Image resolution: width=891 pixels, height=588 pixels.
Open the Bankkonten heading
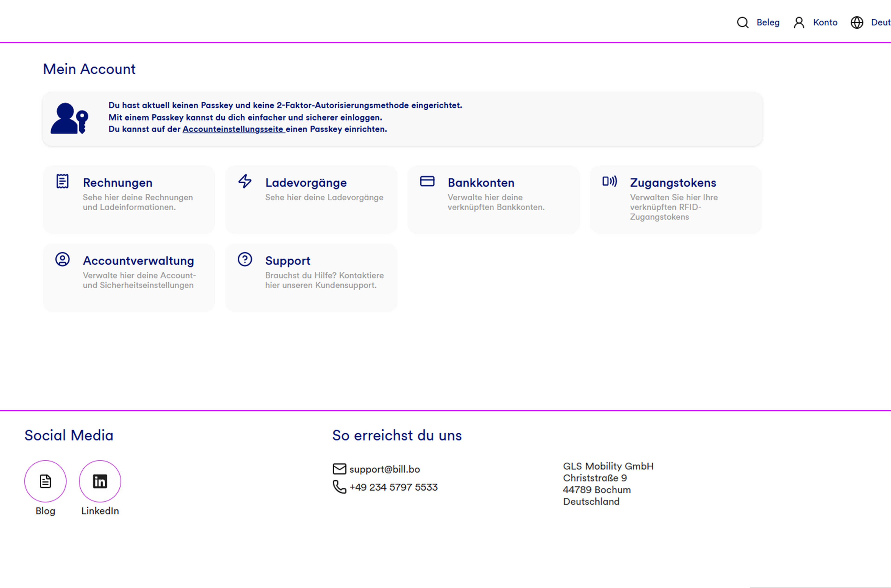(x=481, y=183)
